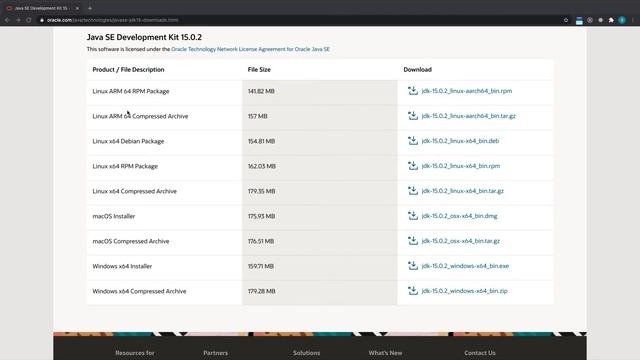Reload the page with refresh icon
The height and width of the screenshot is (360, 640).
pyautogui.click(x=29, y=20)
